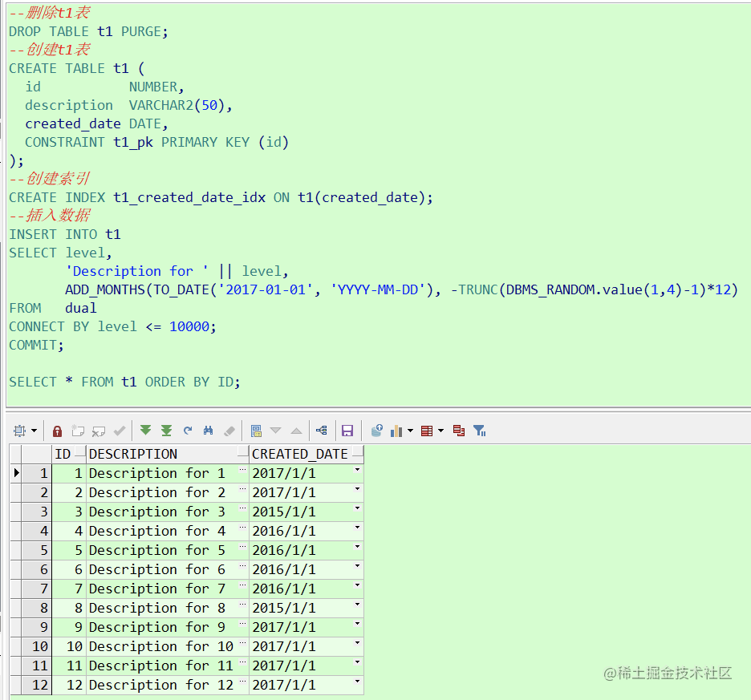Screen dimensions: 751x700
Task: Toggle the red lock to enable editing
Action: (x=56, y=431)
